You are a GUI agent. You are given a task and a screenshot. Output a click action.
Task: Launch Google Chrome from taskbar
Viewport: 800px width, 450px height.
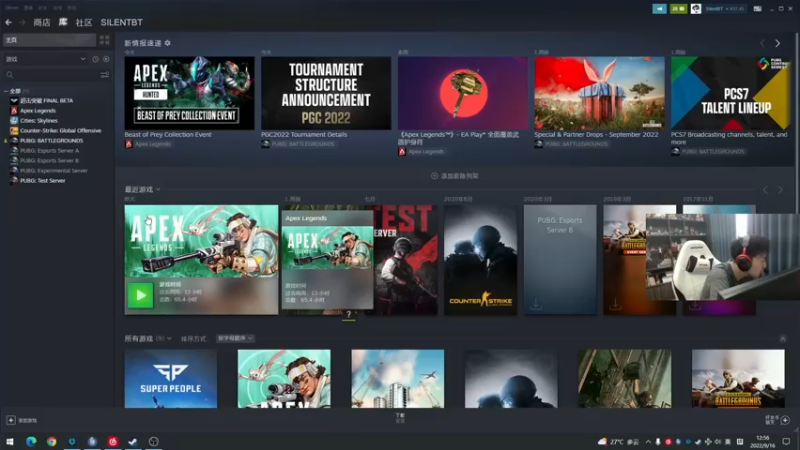point(52,442)
